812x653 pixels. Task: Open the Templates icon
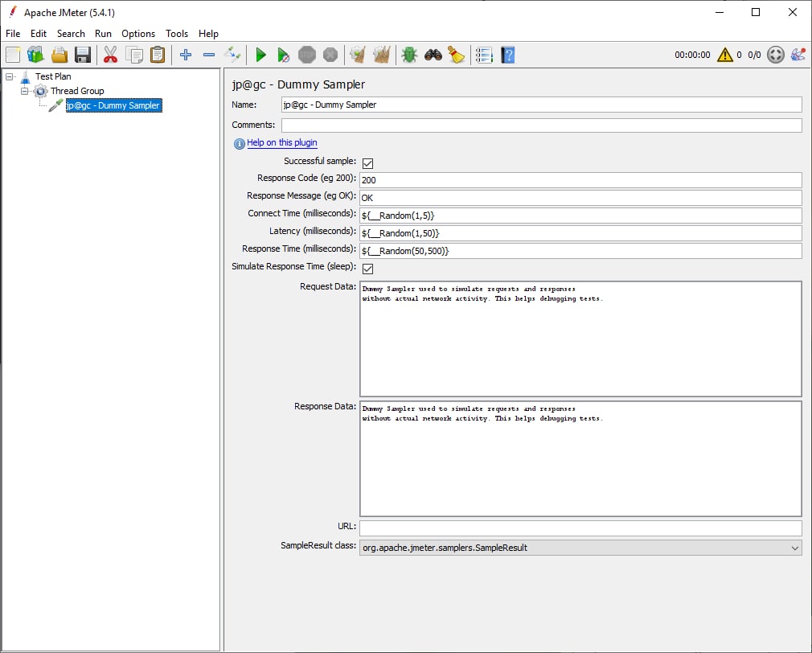35,55
